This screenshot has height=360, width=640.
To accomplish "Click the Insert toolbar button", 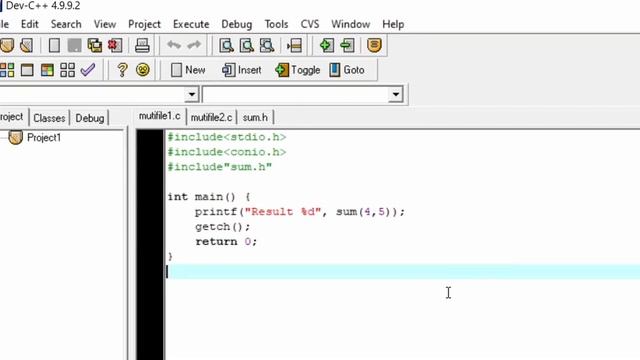I will tap(242, 70).
